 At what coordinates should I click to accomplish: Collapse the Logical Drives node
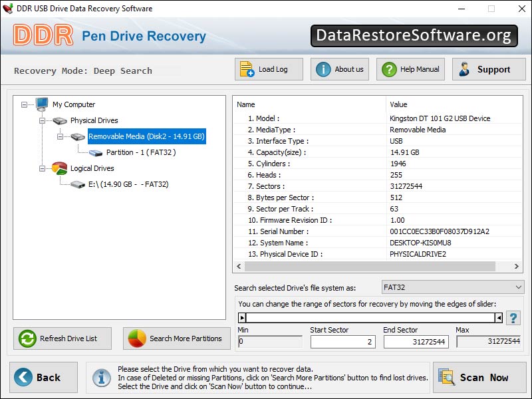point(42,168)
